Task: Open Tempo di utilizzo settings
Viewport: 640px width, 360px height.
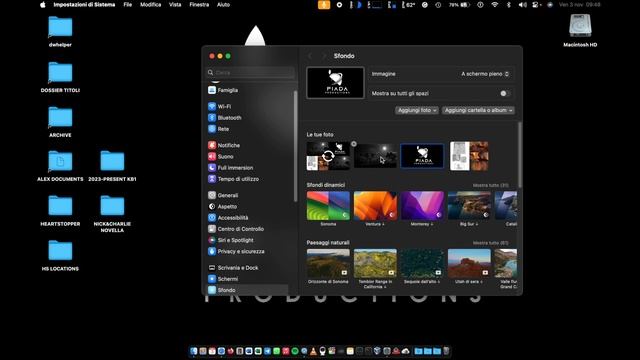Action: (x=233, y=179)
